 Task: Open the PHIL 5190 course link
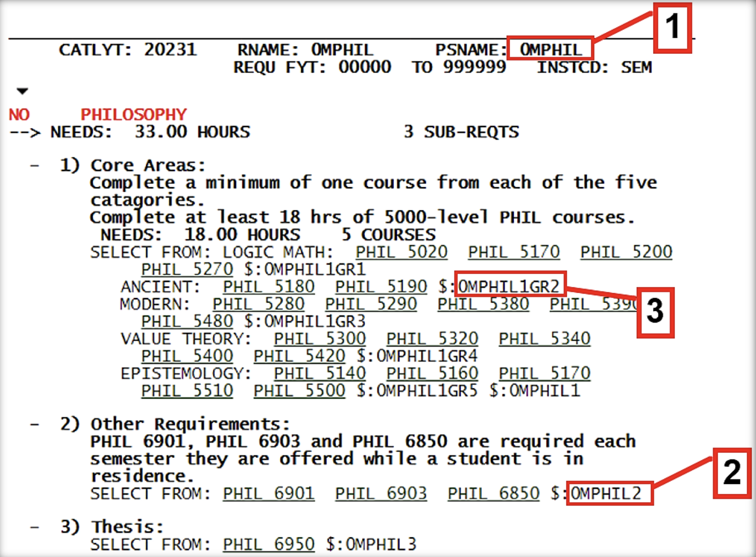381,286
